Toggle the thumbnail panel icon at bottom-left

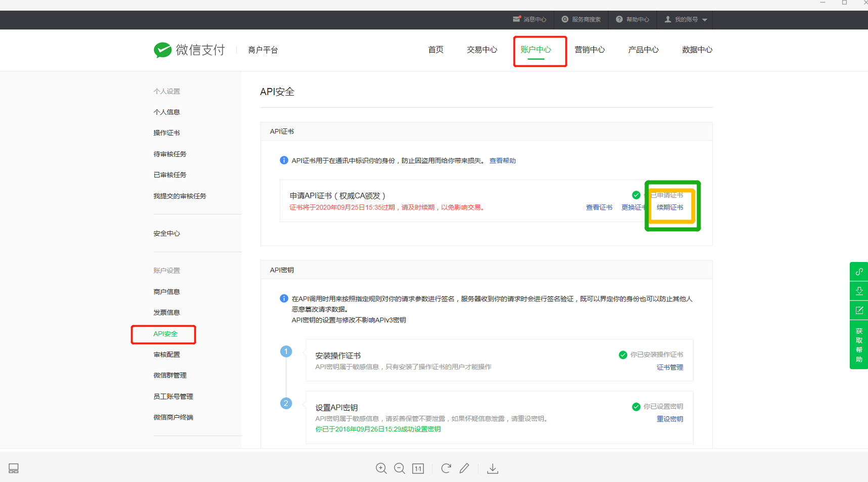coord(14,468)
